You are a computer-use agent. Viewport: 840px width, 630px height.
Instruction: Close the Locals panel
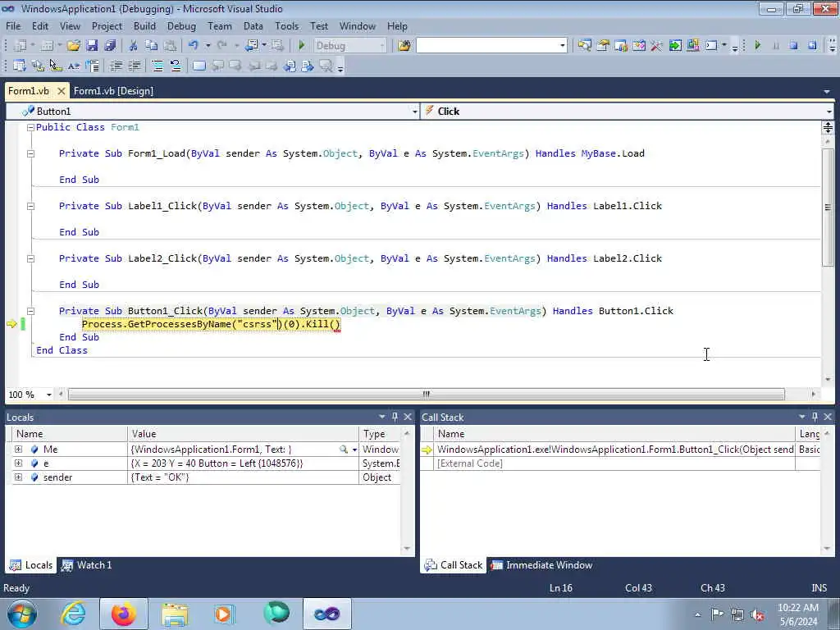click(408, 417)
